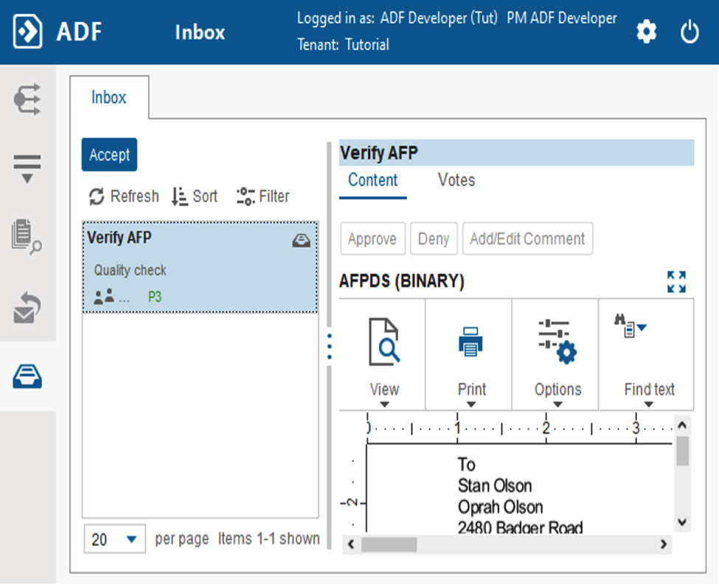Click the Refresh icon in the list toolbar
Screen dimensions: 719x588
[x=97, y=197]
